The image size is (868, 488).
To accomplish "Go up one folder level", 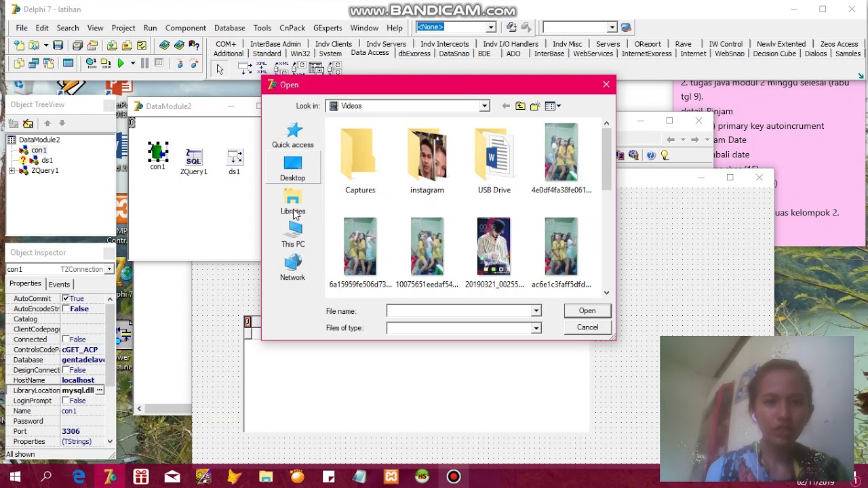I will [x=520, y=106].
